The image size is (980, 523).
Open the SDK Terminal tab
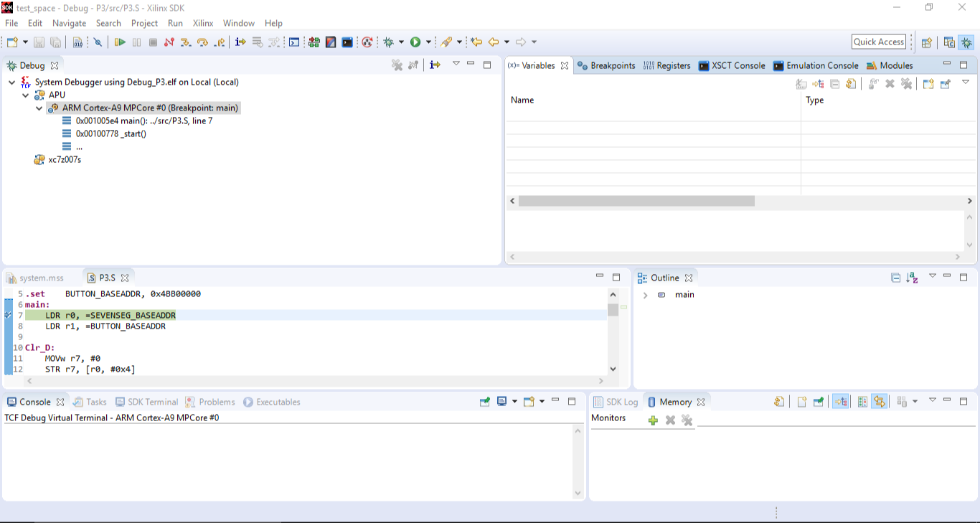[146, 402]
